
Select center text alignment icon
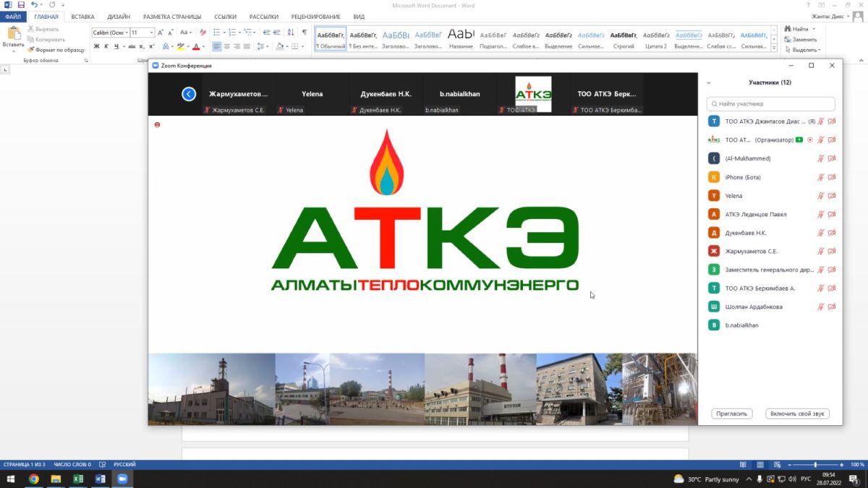pyautogui.click(x=227, y=46)
